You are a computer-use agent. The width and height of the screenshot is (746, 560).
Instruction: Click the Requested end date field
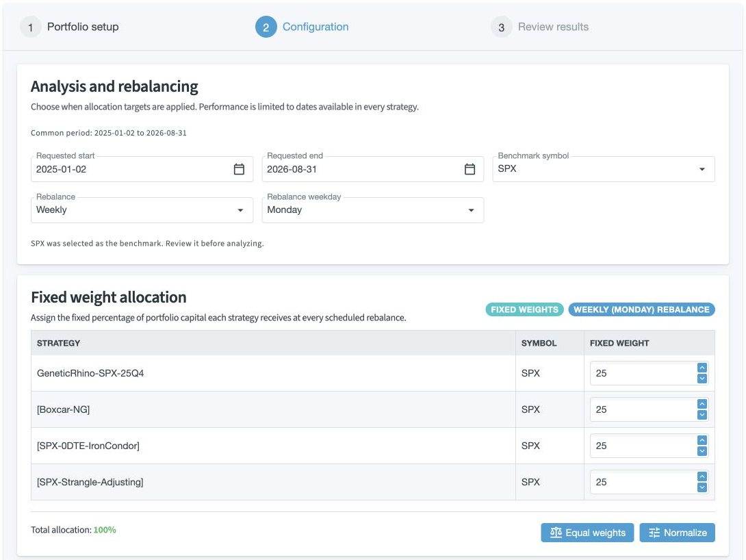[372, 169]
